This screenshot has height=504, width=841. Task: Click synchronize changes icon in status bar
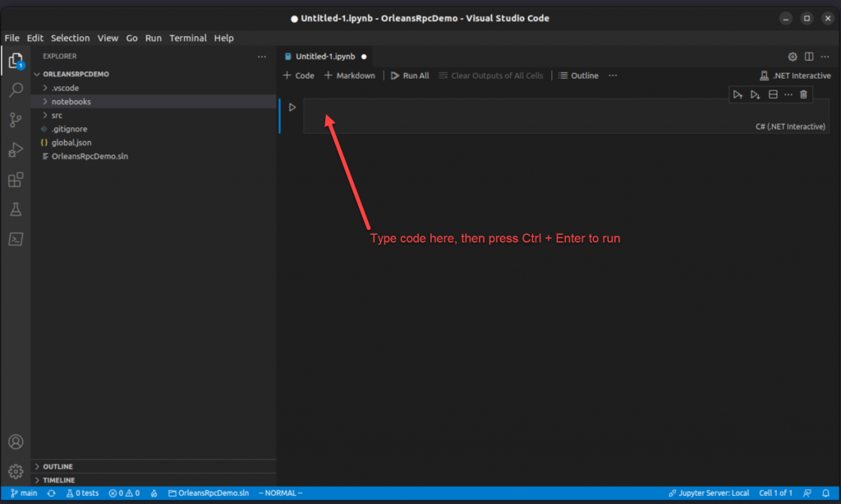pos(51,493)
